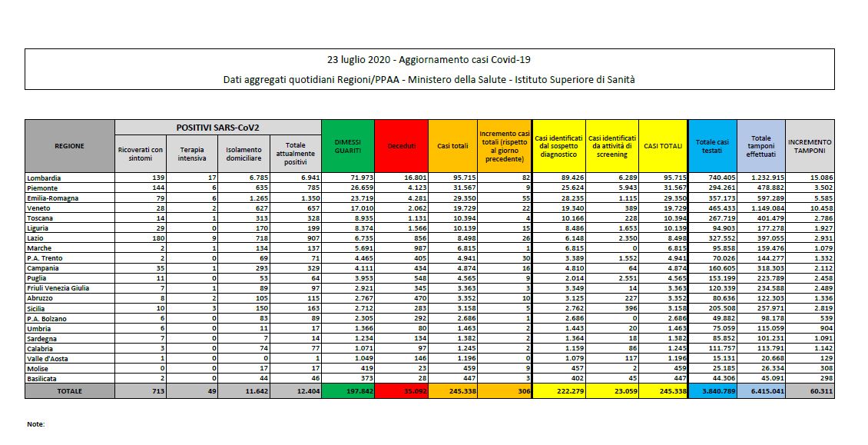Click the Terapia intensiva column header

[192, 154]
